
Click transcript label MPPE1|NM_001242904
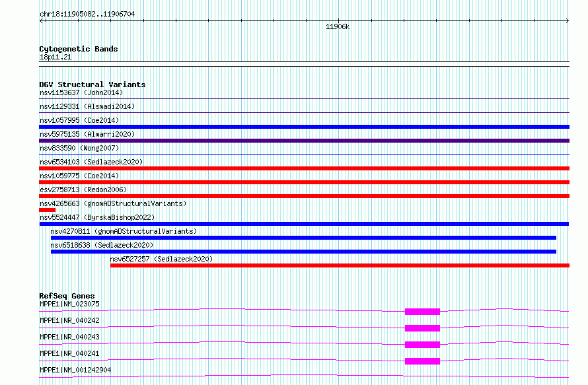click(75, 370)
